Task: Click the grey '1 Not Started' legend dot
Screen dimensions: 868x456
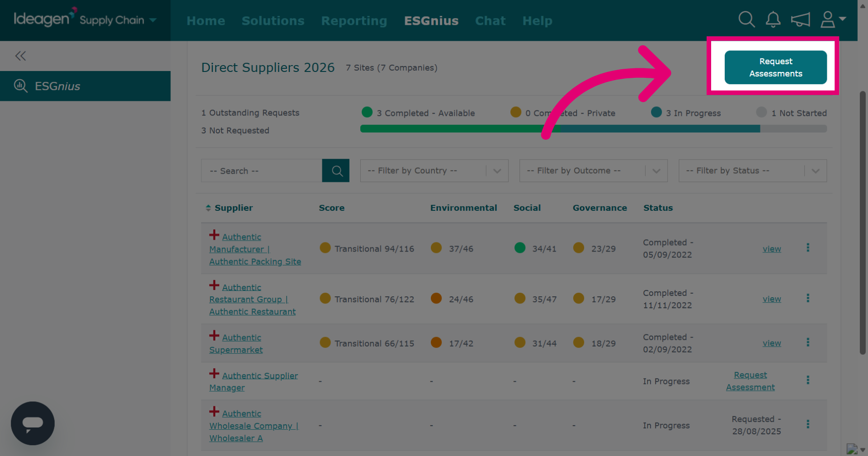Action: point(762,112)
